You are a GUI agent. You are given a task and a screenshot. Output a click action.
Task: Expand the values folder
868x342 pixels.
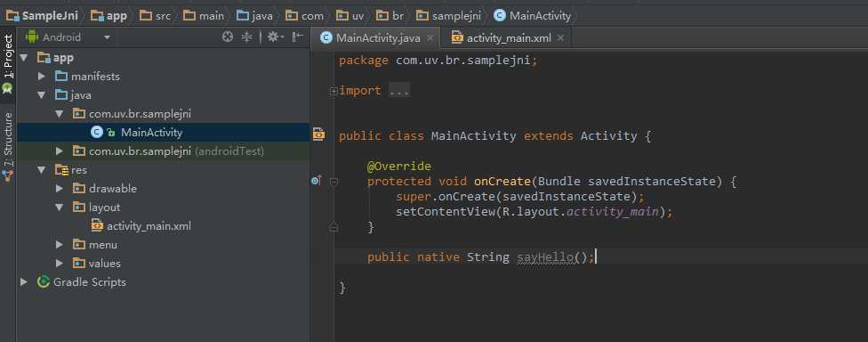(60, 264)
